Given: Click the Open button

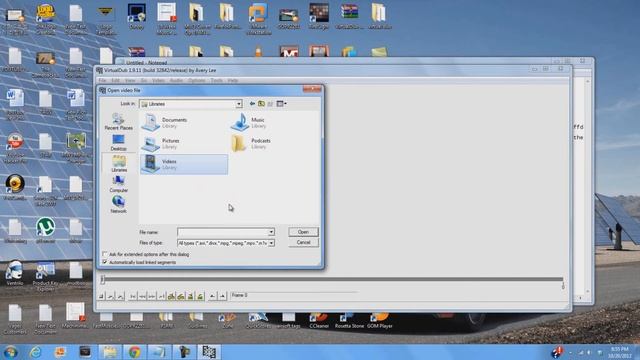Looking at the screenshot, I should 303,232.
